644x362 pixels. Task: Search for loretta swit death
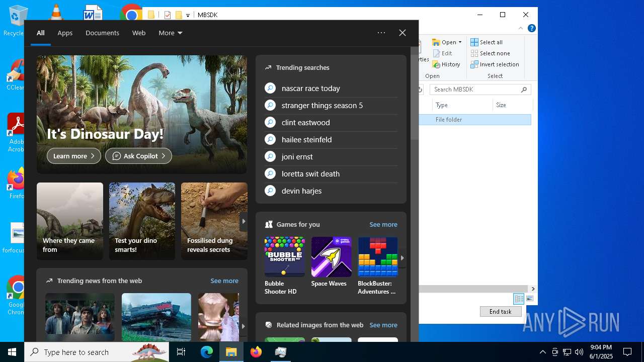[x=331, y=174]
